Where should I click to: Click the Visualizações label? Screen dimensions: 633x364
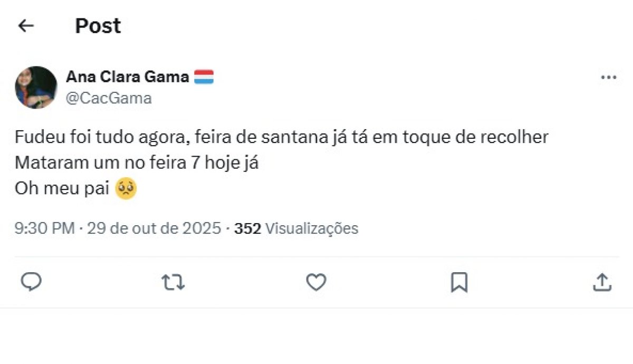[x=311, y=228]
